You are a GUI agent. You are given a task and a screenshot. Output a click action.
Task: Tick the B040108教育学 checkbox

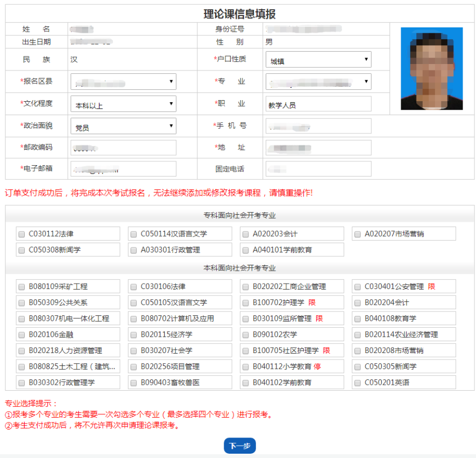coord(358,319)
